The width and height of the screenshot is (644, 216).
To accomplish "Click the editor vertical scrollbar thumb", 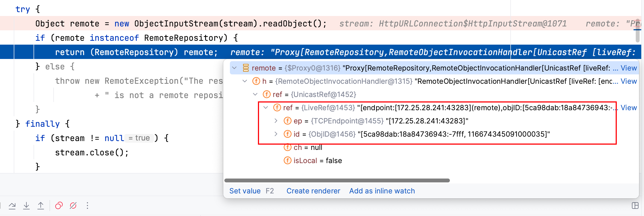I will 638,31.
